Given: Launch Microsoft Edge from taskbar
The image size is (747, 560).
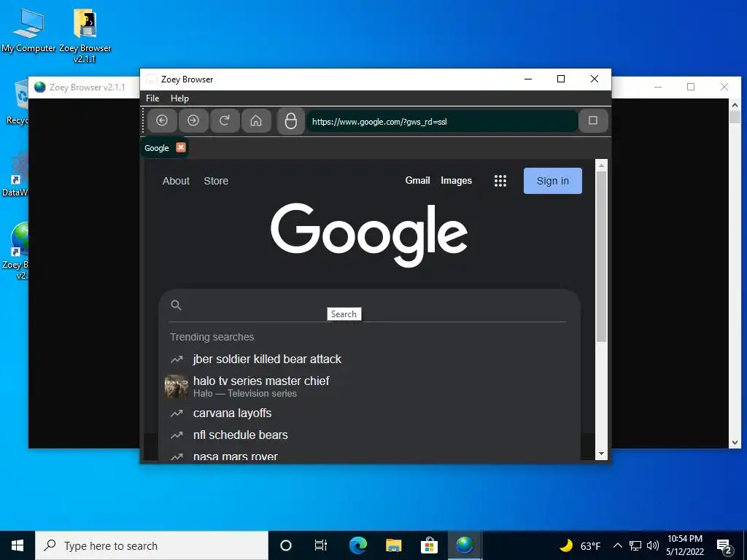Looking at the screenshot, I should (x=357, y=545).
